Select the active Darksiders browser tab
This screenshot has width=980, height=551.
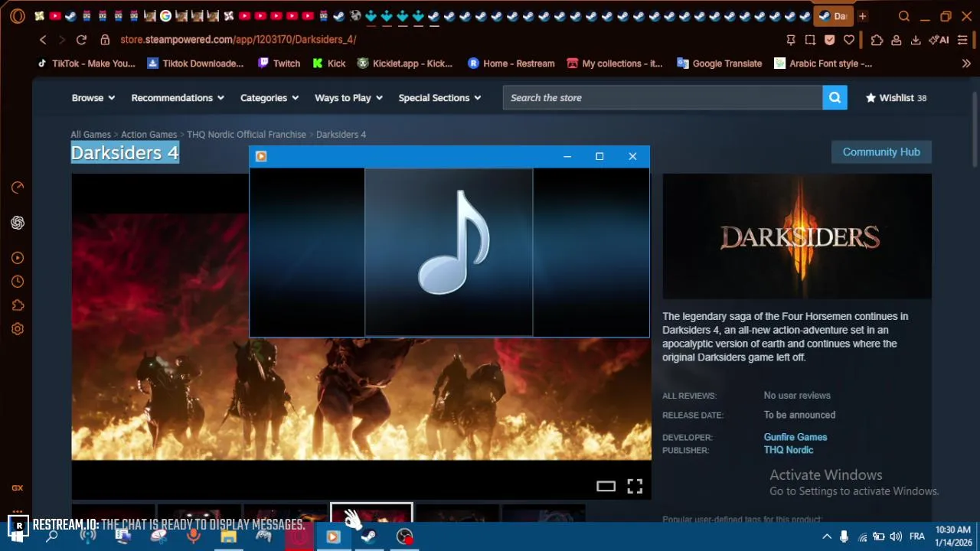833,16
